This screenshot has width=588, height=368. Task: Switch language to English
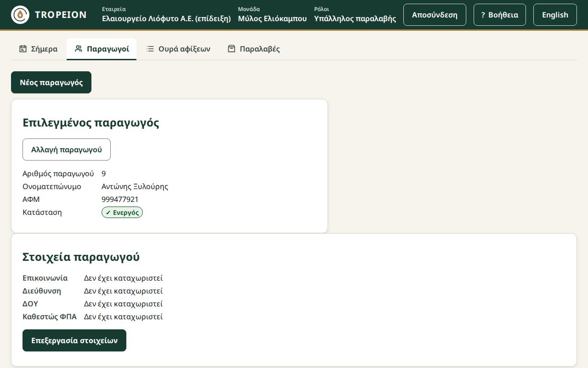[x=555, y=15]
